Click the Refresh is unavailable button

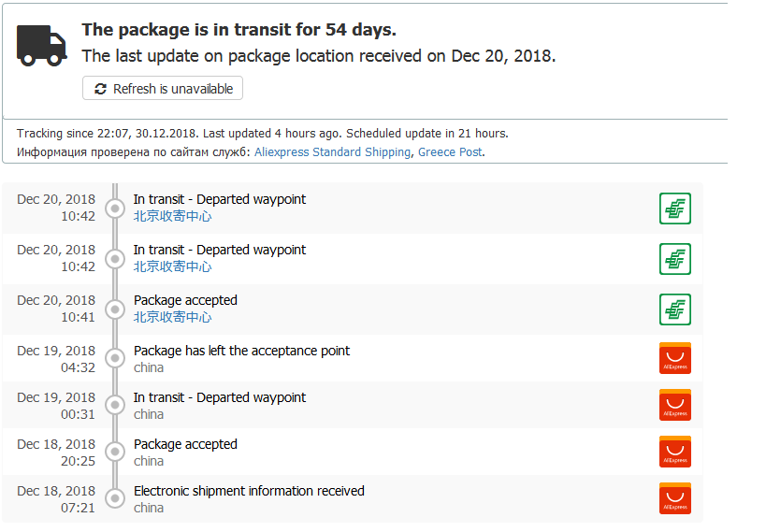tap(163, 89)
